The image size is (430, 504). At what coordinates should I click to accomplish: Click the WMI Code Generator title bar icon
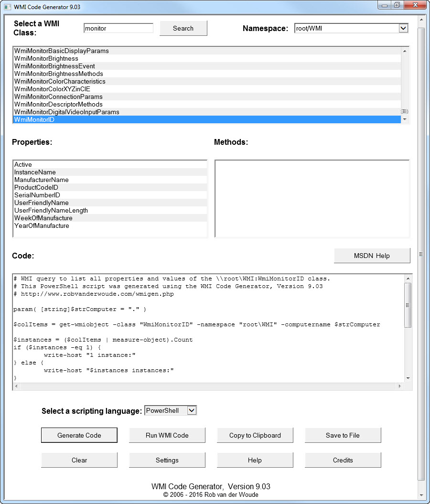point(7,7)
